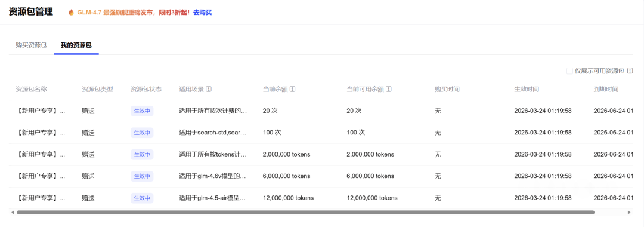
Task: Click the scrollbar left arrow
Action: (x=13, y=212)
